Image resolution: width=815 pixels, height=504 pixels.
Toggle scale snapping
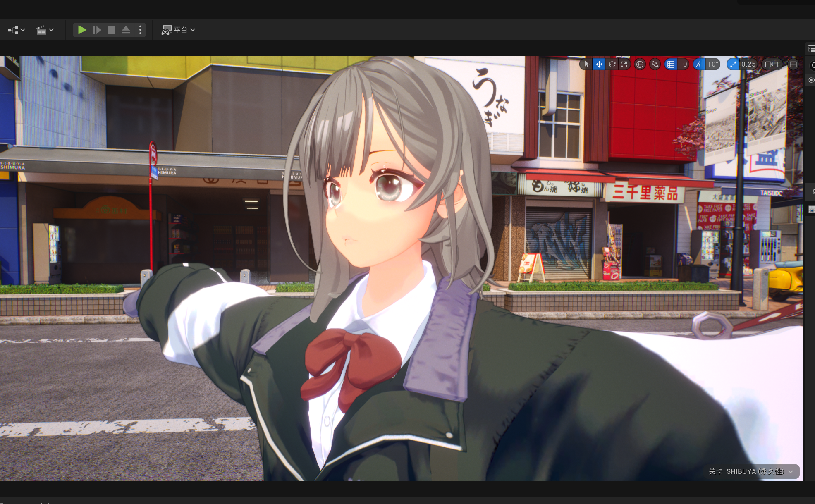(733, 64)
